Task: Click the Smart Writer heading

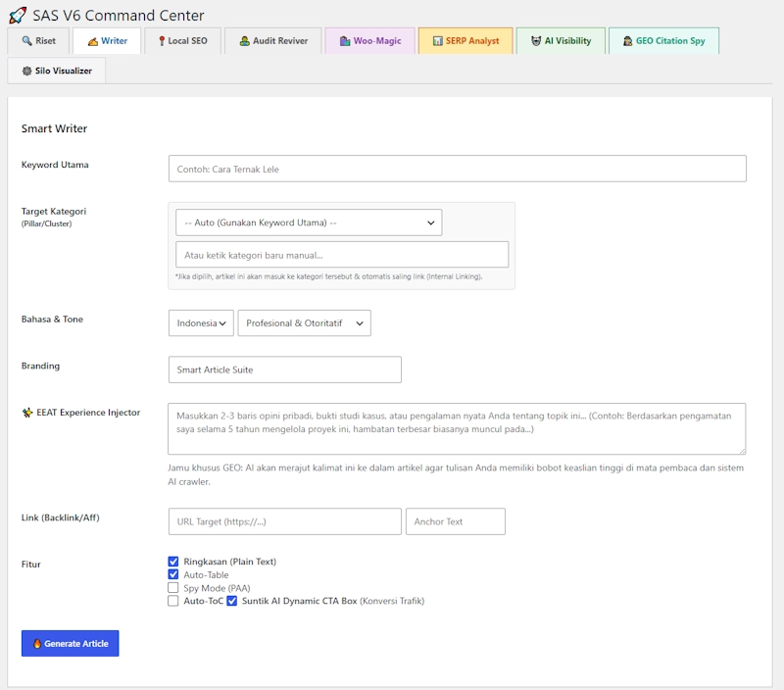Action: click(54, 128)
